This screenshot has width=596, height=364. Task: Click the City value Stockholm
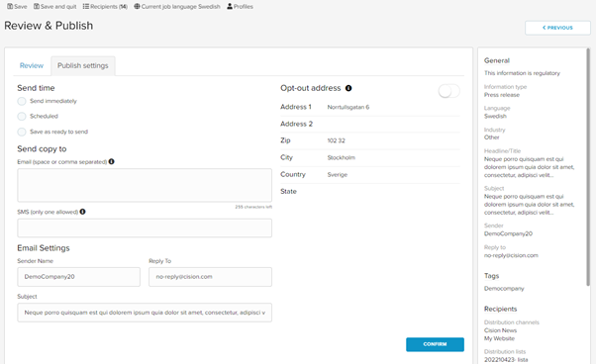(341, 157)
